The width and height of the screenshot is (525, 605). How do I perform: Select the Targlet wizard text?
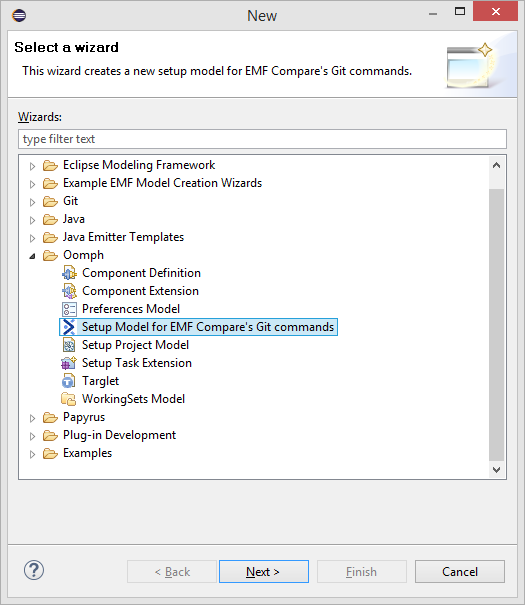[101, 381]
